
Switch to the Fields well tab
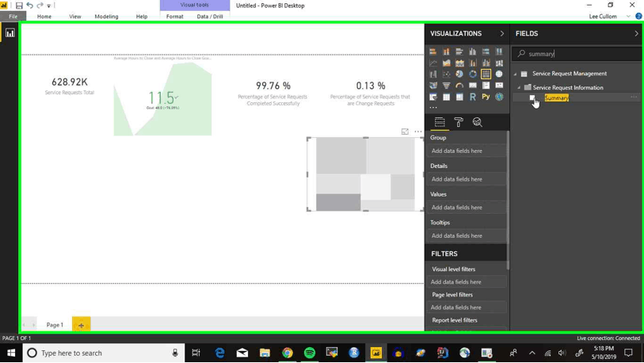(x=440, y=122)
